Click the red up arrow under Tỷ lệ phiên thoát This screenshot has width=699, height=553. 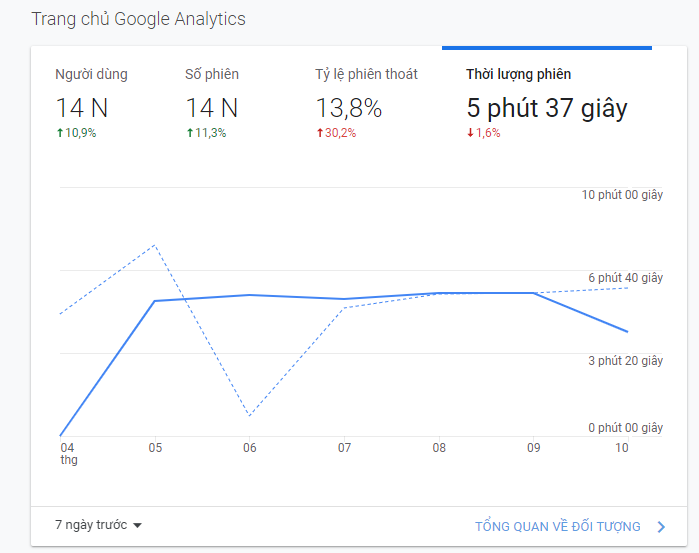pyautogui.click(x=320, y=133)
